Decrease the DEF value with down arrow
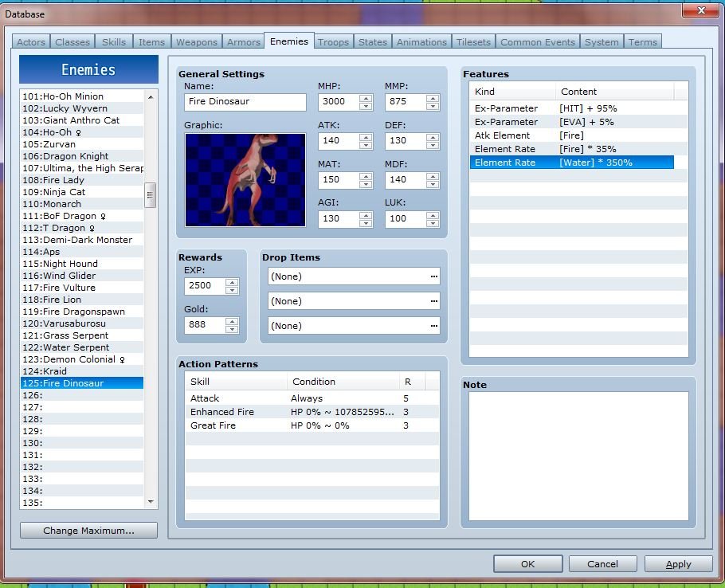The width and height of the screenshot is (725, 588). pyautogui.click(x=433, y=145)
